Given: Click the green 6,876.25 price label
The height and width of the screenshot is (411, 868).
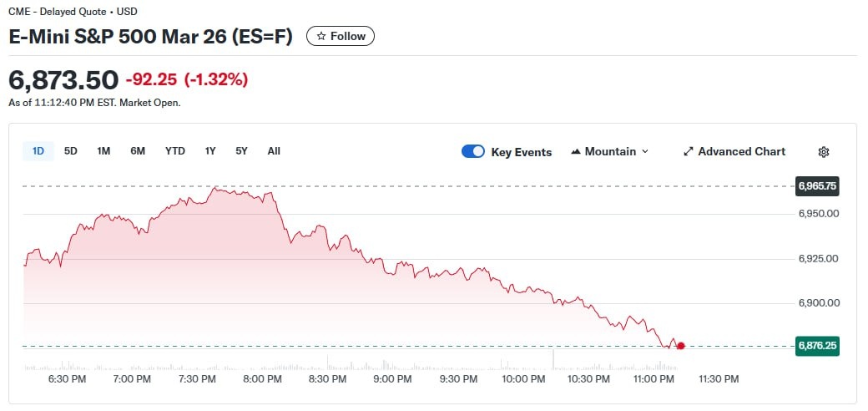Looking at the screenshot, I should 817,346.
